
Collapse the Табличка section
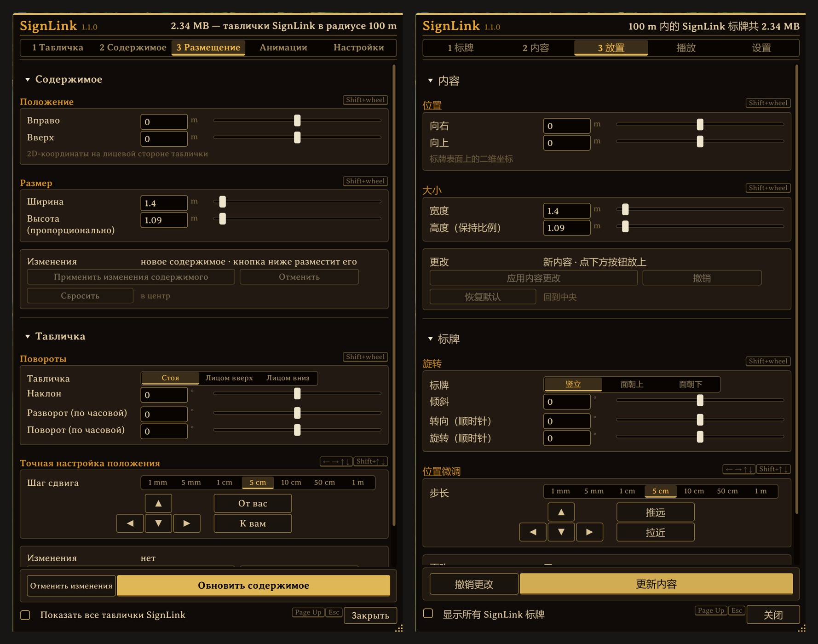28,337
